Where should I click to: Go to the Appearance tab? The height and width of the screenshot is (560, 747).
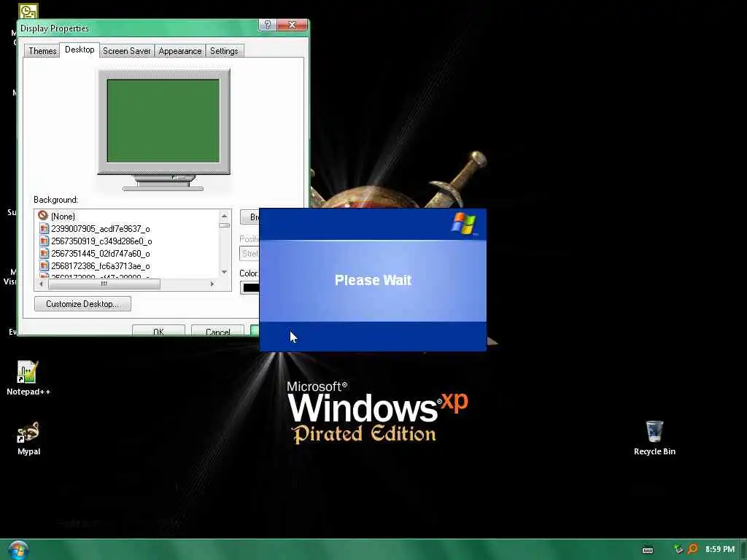point(180,51)
